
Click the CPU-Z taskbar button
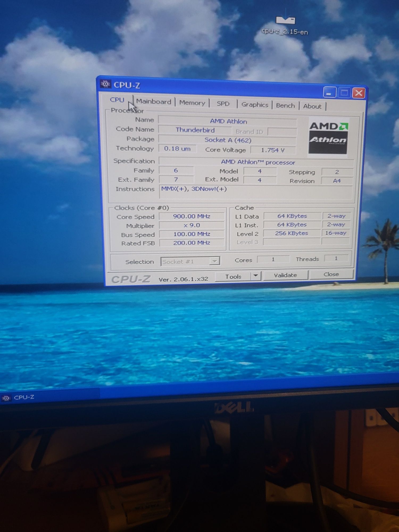50,396
